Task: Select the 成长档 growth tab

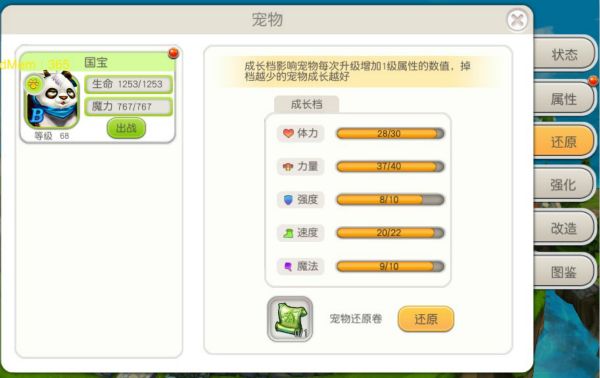Action: [307, 104]
